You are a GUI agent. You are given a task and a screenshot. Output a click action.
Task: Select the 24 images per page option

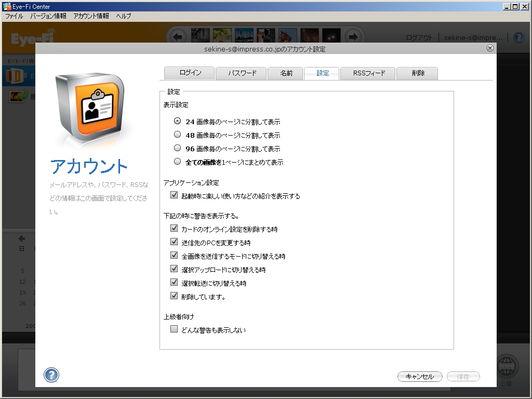tap(177, 122)
